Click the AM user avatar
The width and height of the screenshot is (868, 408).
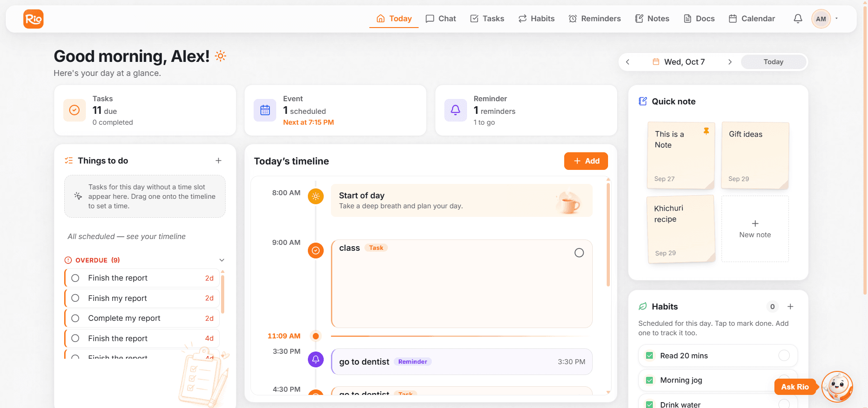821,19
